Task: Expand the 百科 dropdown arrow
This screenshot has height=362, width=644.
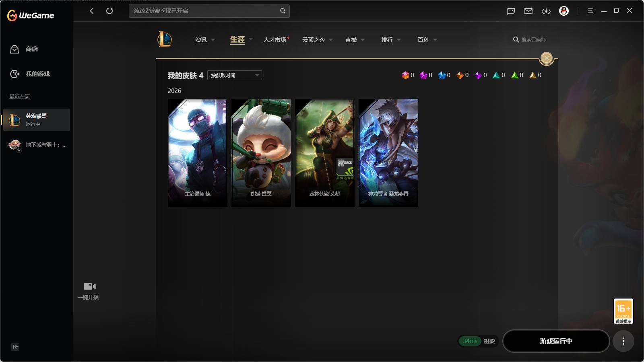Action: [x=435, y=40]
